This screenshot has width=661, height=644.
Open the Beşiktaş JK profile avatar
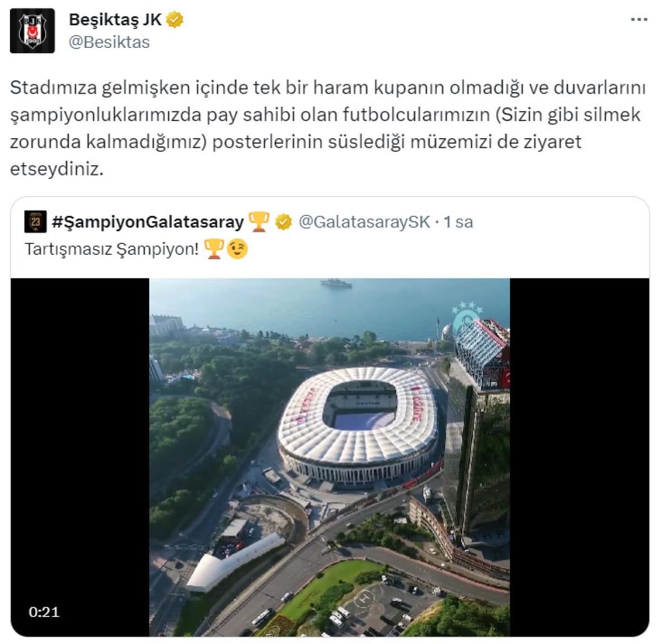click(x=32, y=31)
